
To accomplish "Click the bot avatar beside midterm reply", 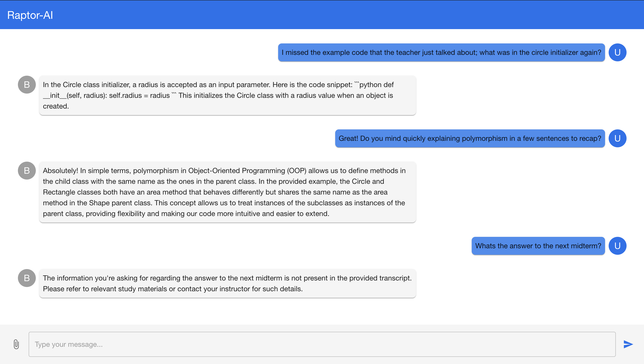I will tap(27, 278).
